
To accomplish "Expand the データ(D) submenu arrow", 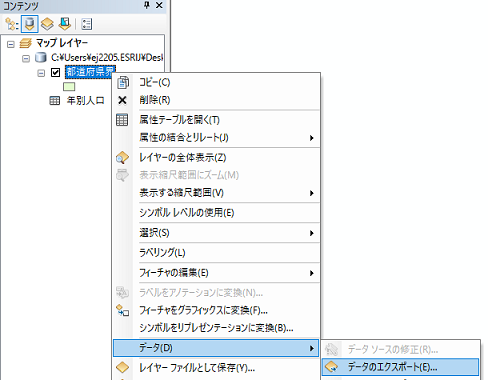I will [x=312, y=348].
